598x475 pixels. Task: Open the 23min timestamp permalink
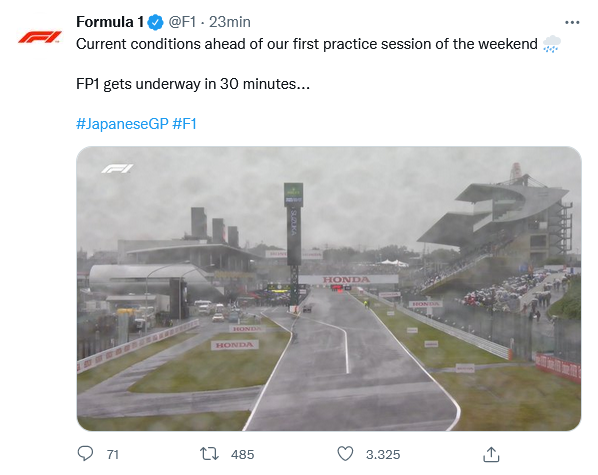click(230, 22)
